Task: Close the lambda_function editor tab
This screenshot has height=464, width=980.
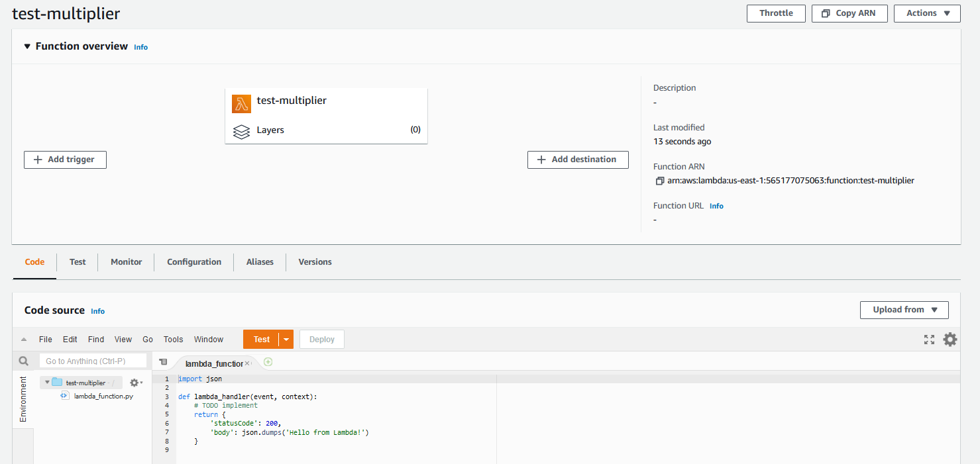Action: coord(247,363)
